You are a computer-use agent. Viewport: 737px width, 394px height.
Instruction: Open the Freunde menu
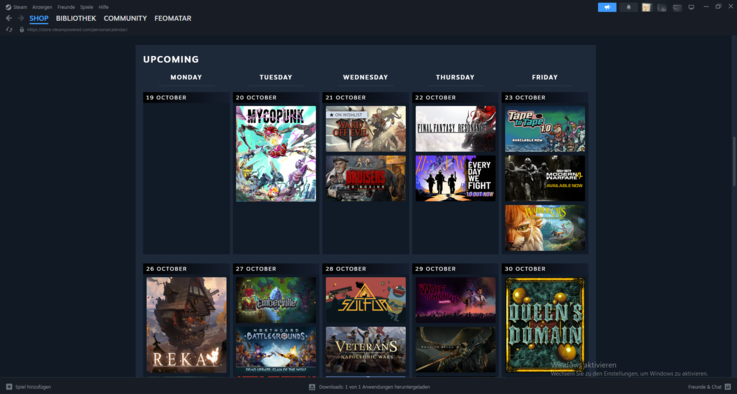coord(66,7)
